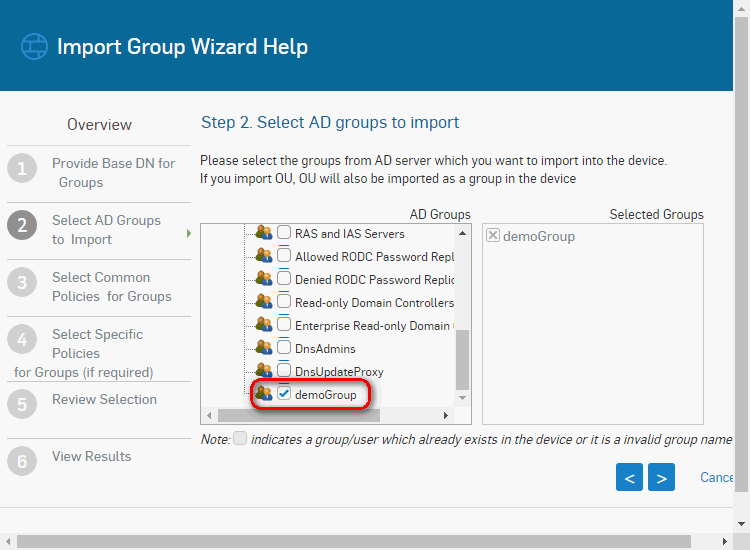Go to Review Selection step

104,399
